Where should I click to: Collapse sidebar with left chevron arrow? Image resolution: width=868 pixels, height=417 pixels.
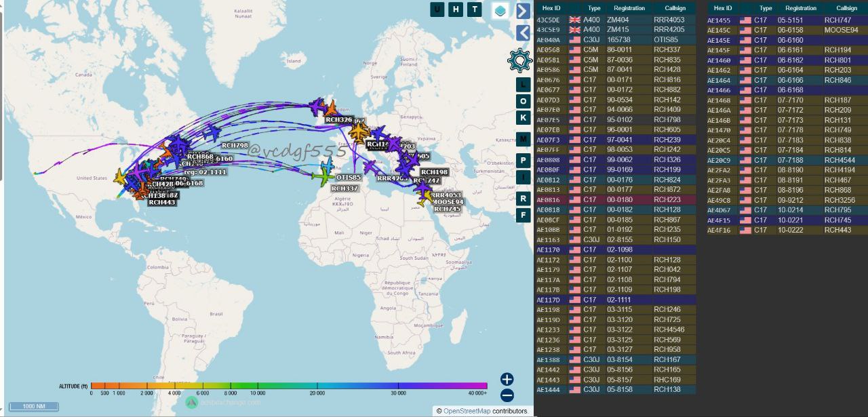(x=523, y=33)
